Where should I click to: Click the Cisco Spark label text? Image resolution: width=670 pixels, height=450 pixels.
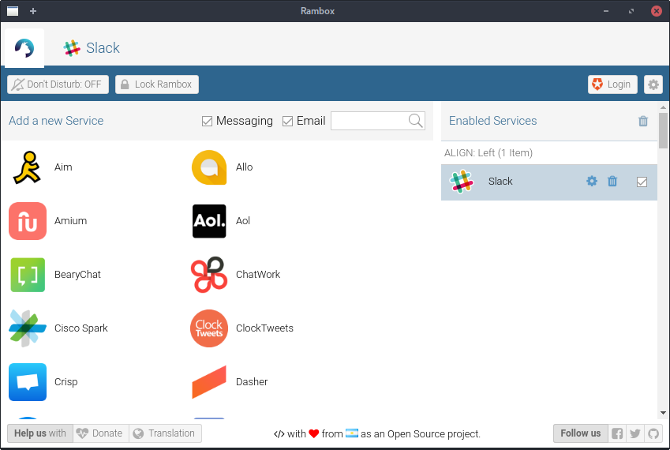coord(81,328)
